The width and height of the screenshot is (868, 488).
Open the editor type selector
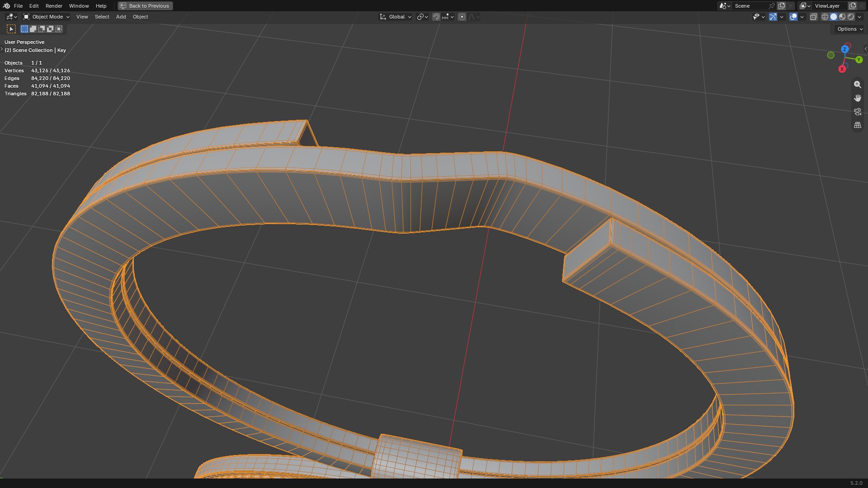[11, 17]
